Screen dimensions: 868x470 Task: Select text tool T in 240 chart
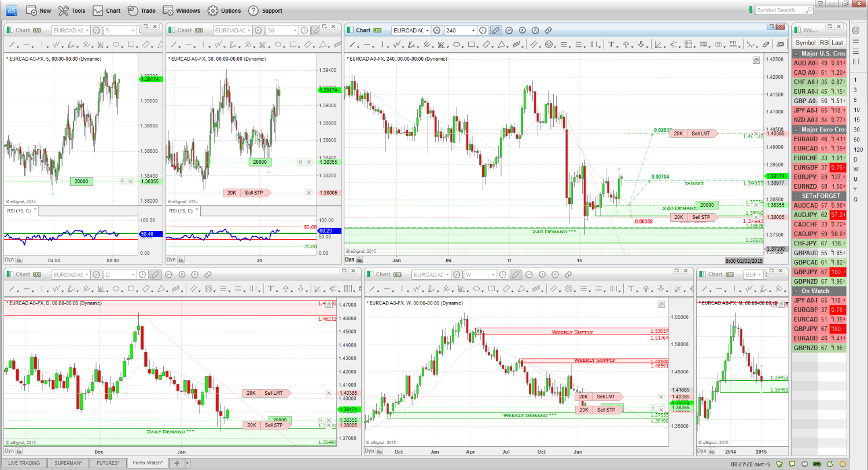(611, 45)
